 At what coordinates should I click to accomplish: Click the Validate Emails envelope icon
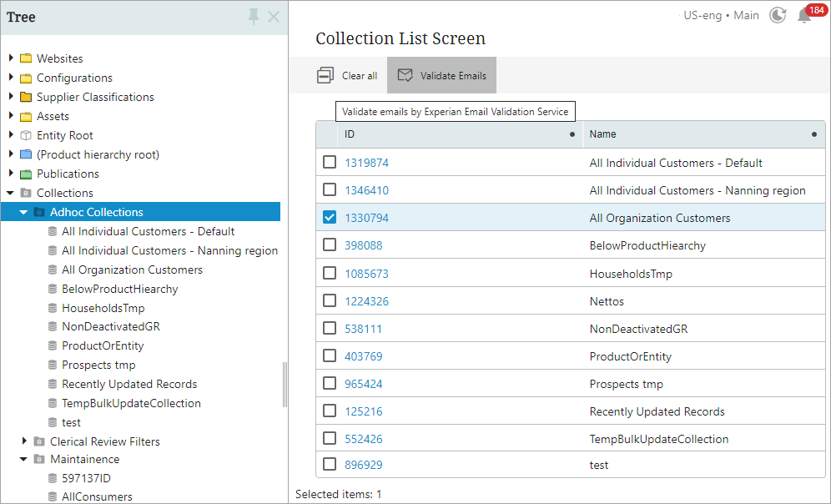point(405,76)
